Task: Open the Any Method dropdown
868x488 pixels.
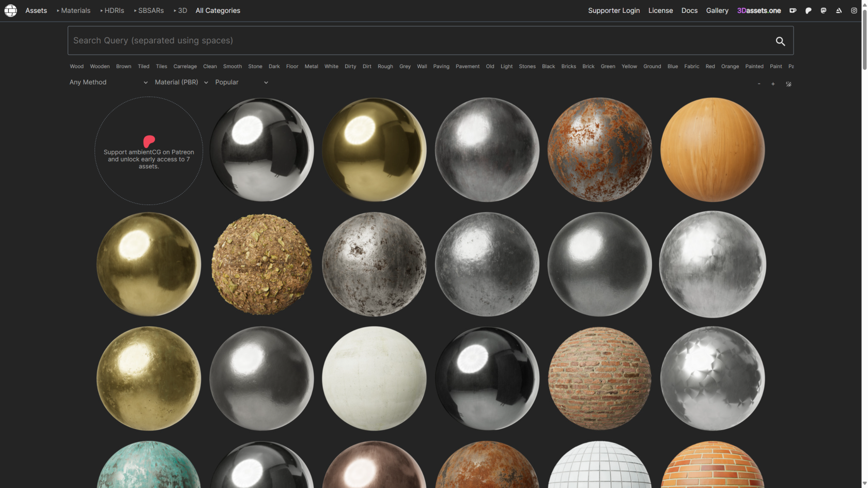Action: pos(109,82)
